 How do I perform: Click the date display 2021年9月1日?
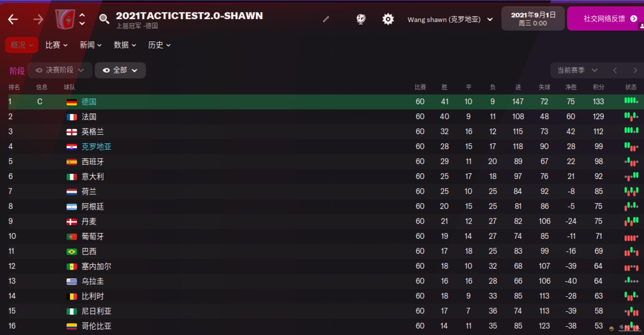[x=533, y=19]
